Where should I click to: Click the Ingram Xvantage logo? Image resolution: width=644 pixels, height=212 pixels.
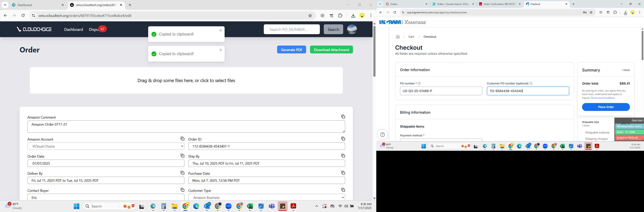403,22
